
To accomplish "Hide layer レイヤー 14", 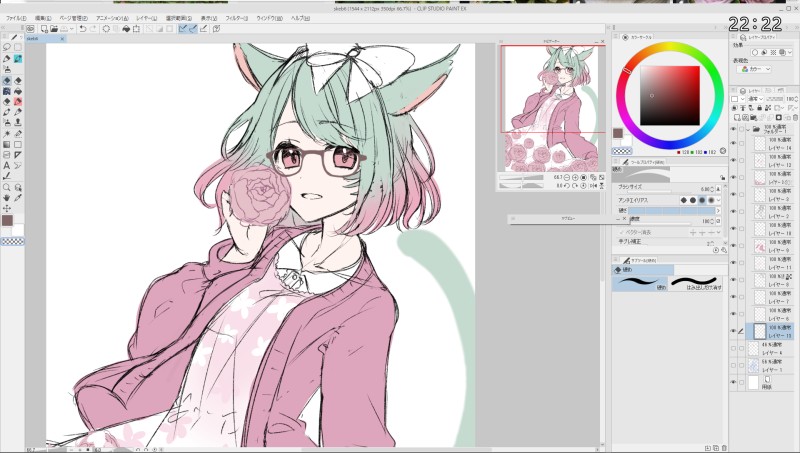I will (x=733, y=143).
